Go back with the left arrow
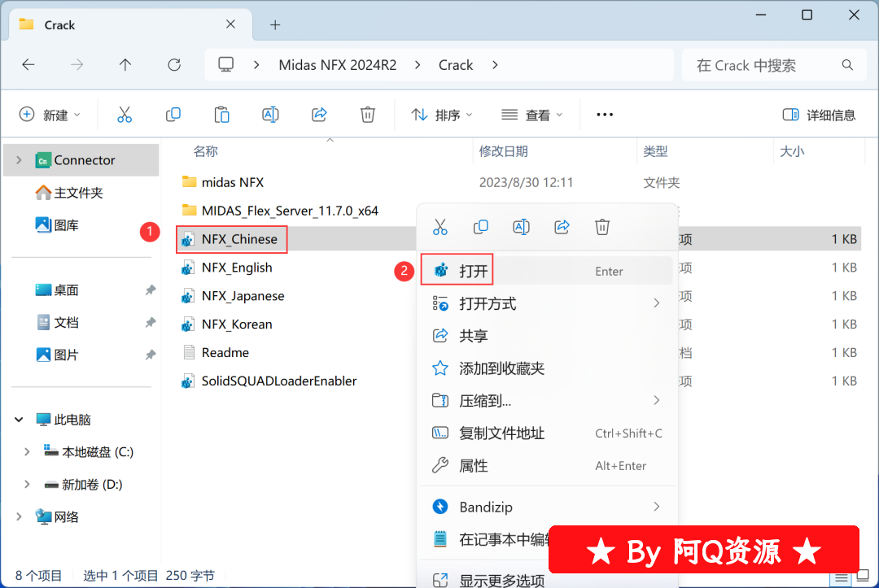This screenshot has height=588, width=879. click(28, 65)
